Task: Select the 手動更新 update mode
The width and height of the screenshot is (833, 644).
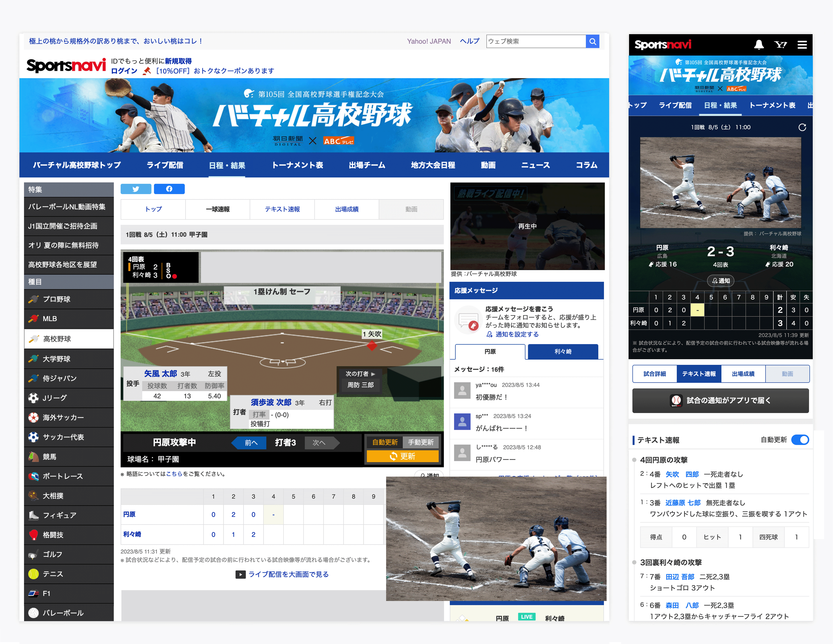Action: coord(421,442)
